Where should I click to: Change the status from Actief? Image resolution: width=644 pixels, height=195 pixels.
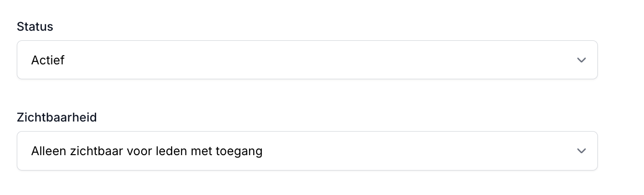[x=307, y=60]
